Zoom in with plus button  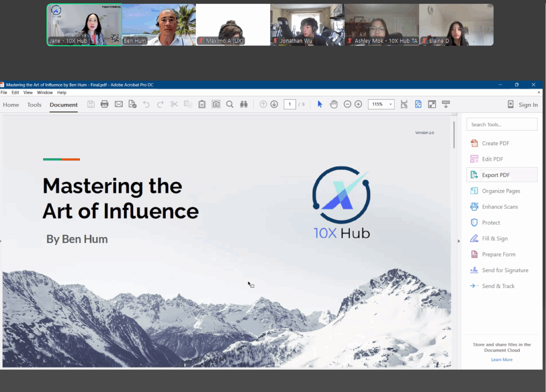coord(358,104)
